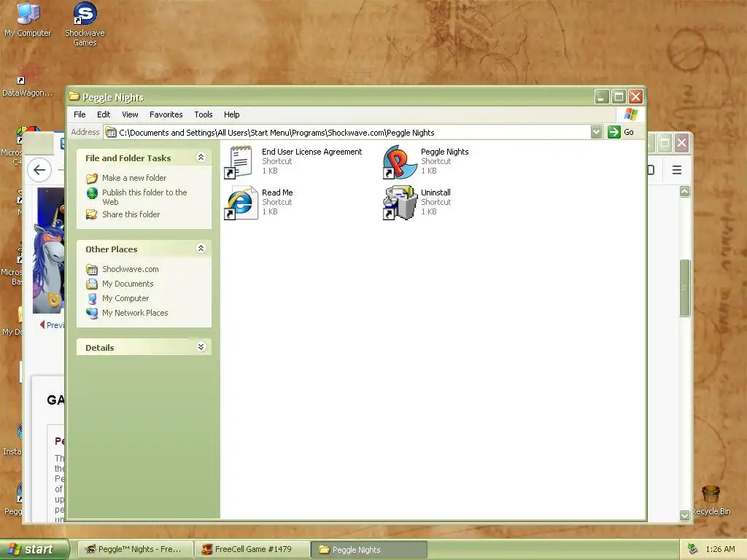
Task: Click the Share this folder link
Action: [131, 214]
